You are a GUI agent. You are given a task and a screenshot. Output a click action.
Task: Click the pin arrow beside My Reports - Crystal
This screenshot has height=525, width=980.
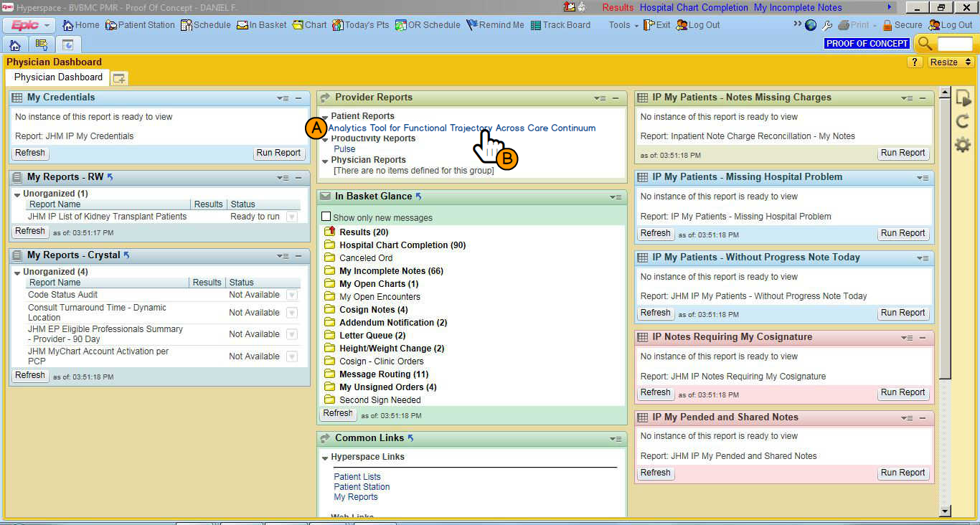tap(126, 255)
